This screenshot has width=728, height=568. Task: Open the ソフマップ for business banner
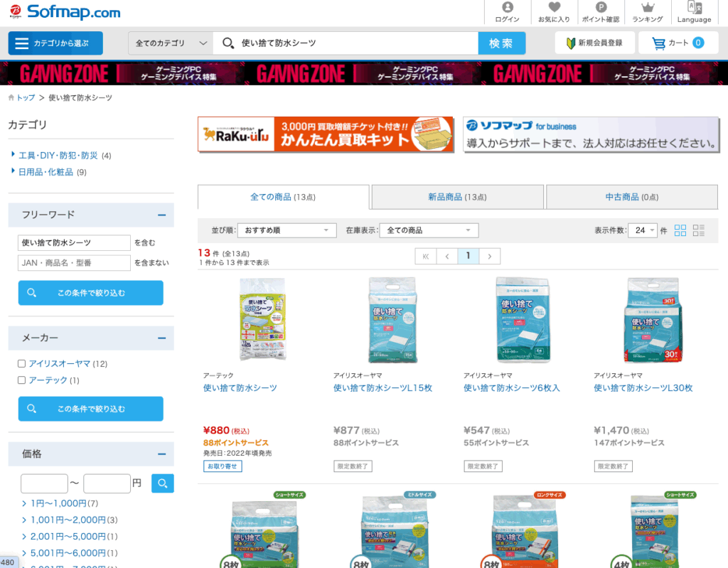[x=591, y=134]
